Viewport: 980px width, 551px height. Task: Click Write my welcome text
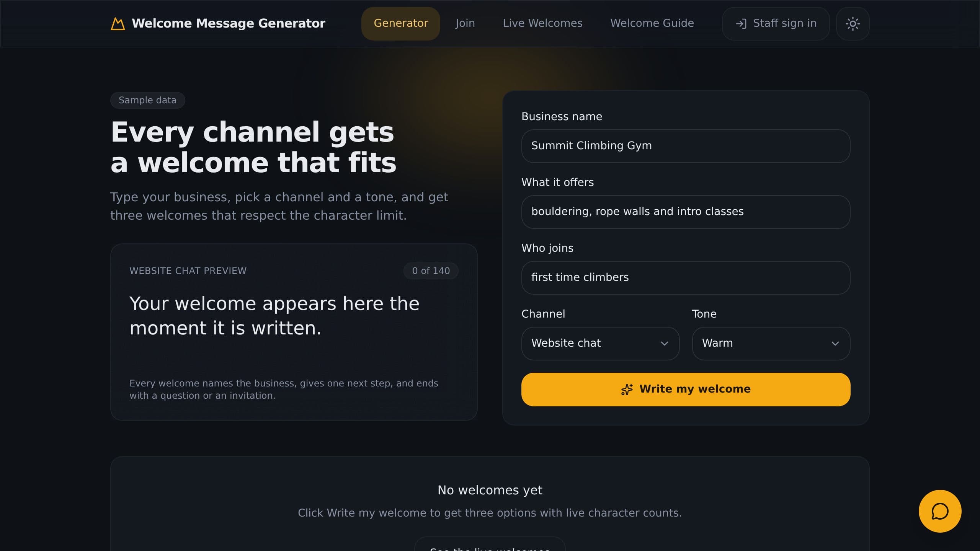pyautogui.click(x=695, y=389)
